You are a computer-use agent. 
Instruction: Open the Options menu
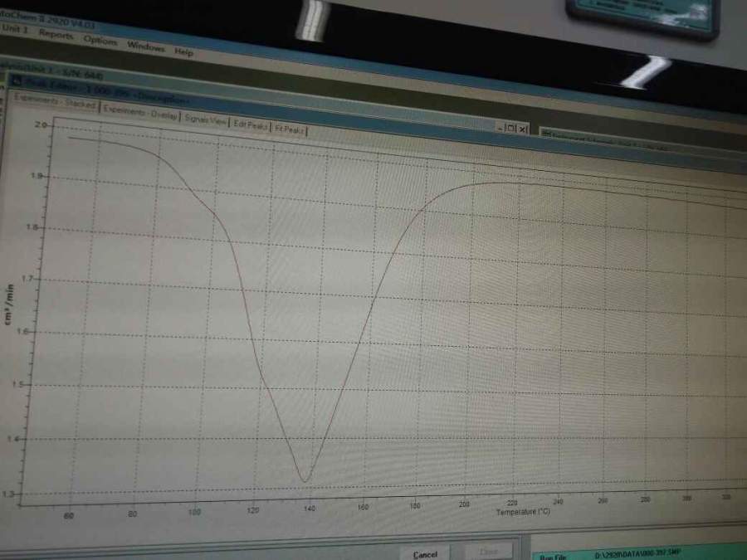click(100, 41)
